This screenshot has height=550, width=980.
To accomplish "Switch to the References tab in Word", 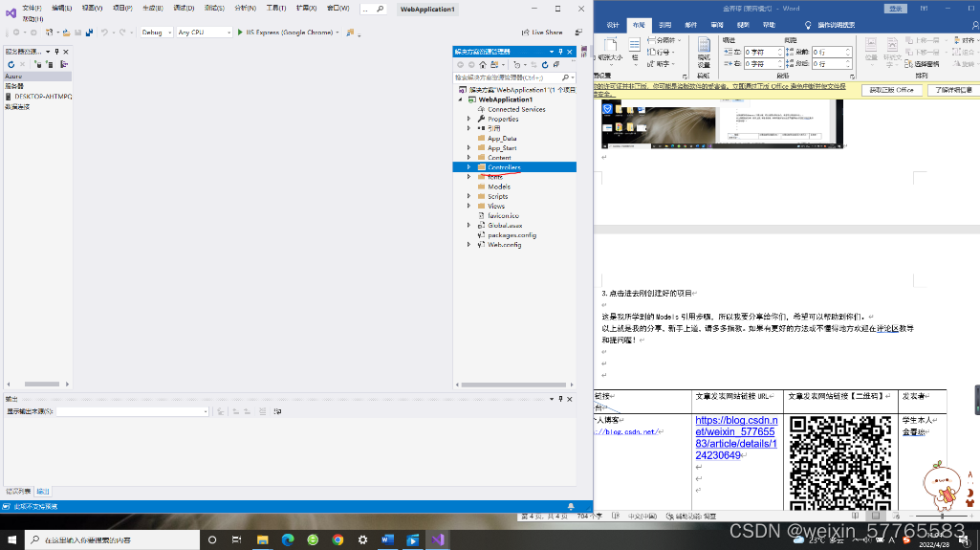I will click(664, 25).
